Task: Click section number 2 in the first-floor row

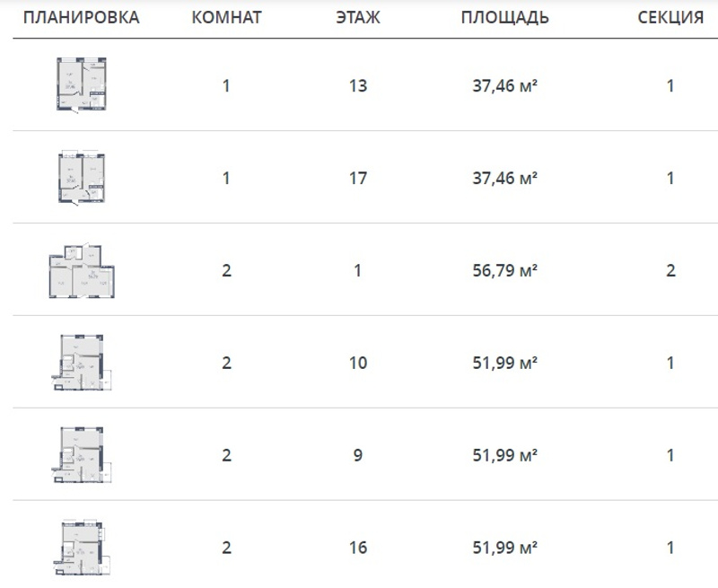Action: coord(670,270)
